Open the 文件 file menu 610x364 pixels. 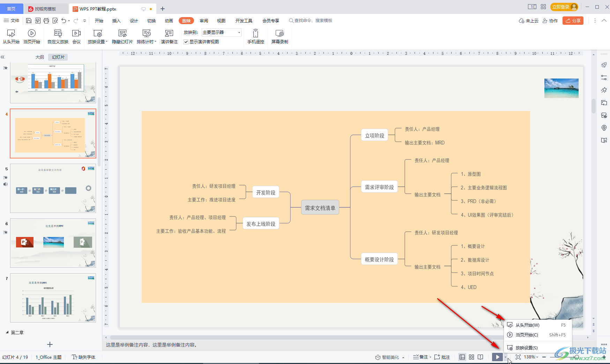(12, 21)
